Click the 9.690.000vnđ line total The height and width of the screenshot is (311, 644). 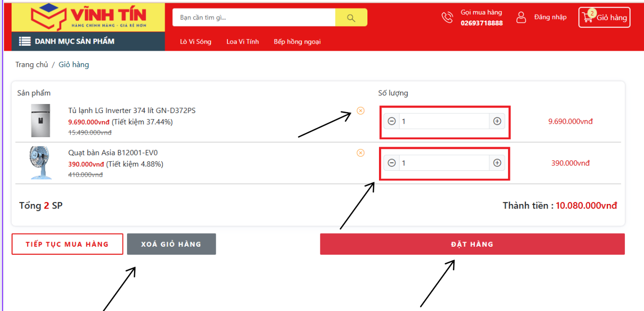[x=570, y=121]
